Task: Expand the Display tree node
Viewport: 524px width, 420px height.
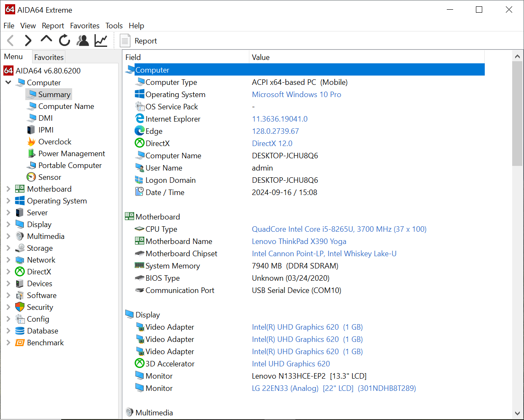Action: (x=8, y=224)
